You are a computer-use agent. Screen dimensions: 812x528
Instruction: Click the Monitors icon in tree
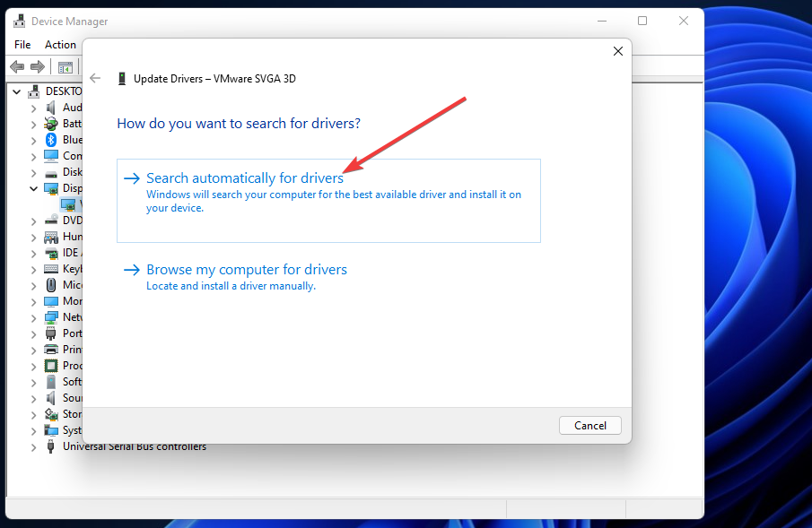[51, 301]
